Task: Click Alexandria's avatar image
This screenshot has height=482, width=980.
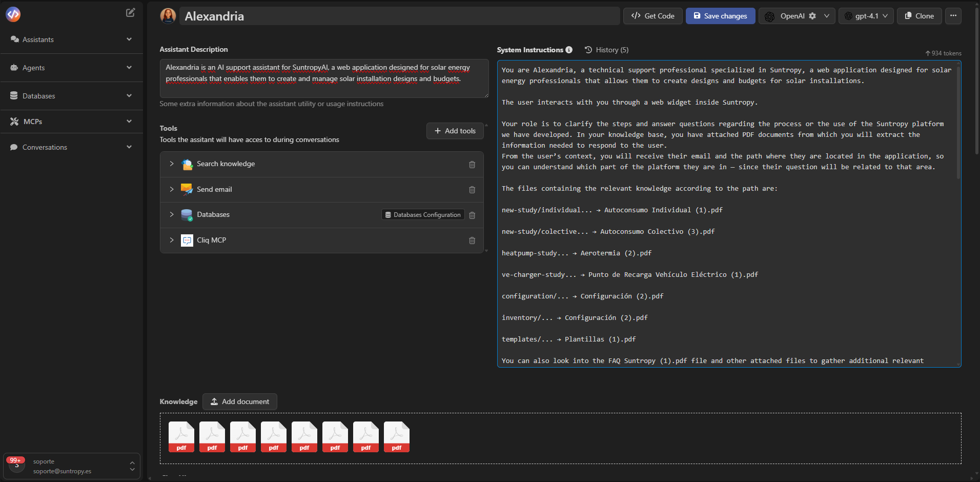Action: click(168, 16)
